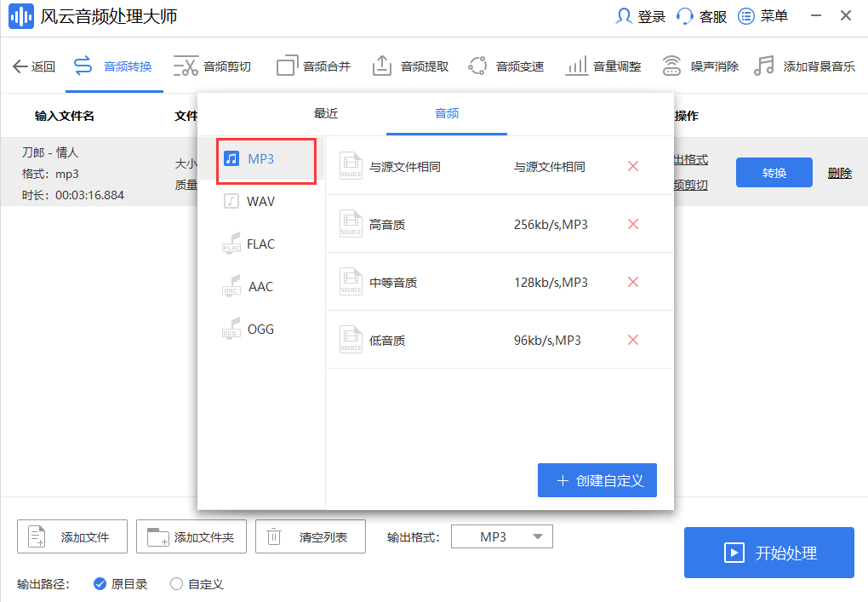This screenshot has height=602, width=868.
Task: Click the 登录 text label
Action: click(x=652, y=17)
